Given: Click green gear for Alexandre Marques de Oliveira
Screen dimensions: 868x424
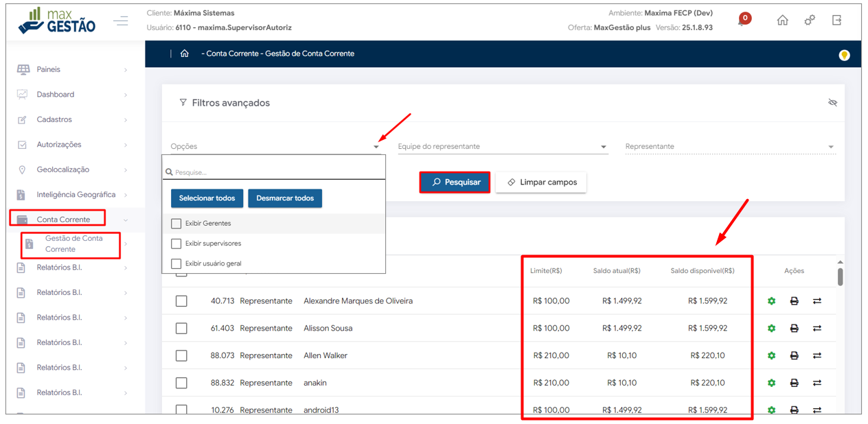Looking at the screenshot, I should (771, 301).
